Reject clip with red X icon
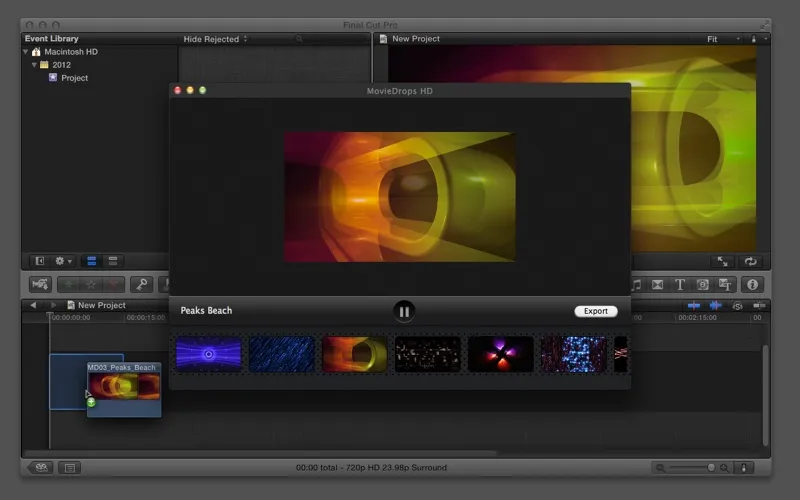The height and width of the screenshot is (500, 800). [114, 284]
